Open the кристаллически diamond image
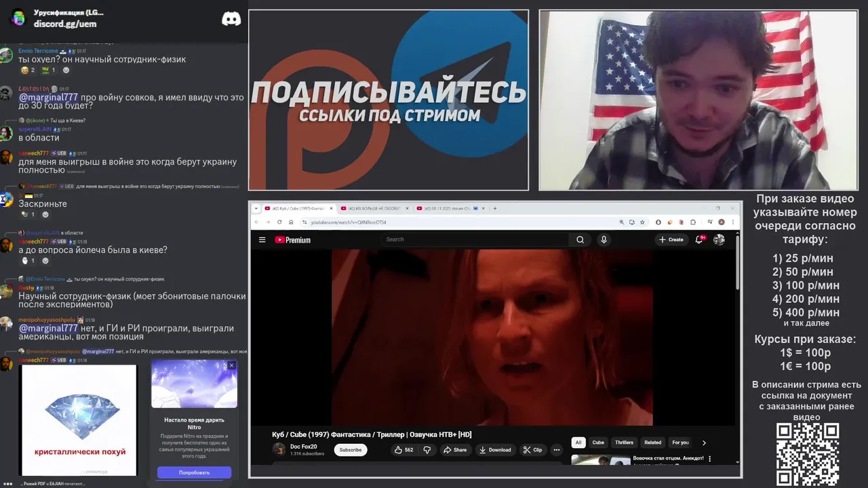This screenshot has height=488, width=868. 79,420
